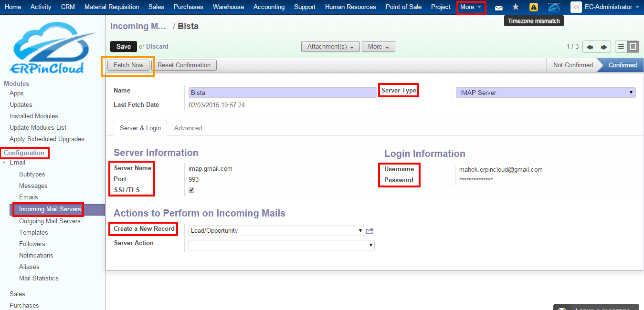Click the Fetch Now button
This screenshot has height=310, width=644.
(128, 65)
